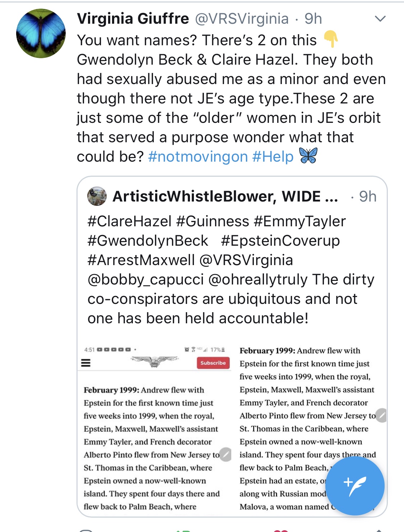Open the ArtisticWhistleBlower account name
This screenshot has width=404, height=532.
pyautogui.click(x=225, y=196)
